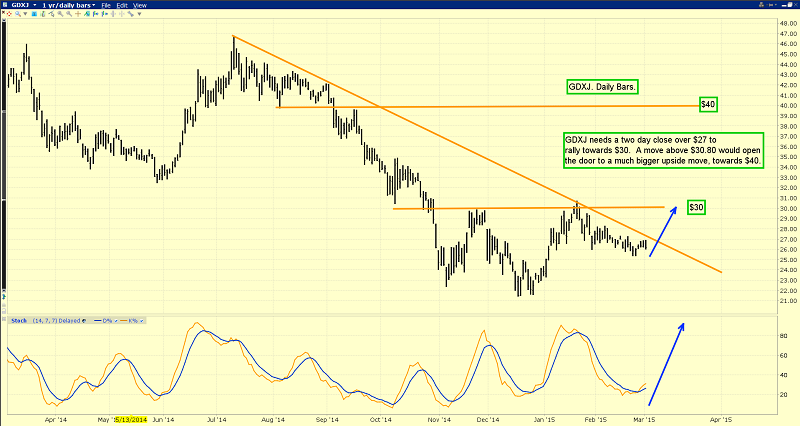The height and width of the screenshot is (426, 800).
Task: Select the magnifier search tool
Action: [18, 14]
